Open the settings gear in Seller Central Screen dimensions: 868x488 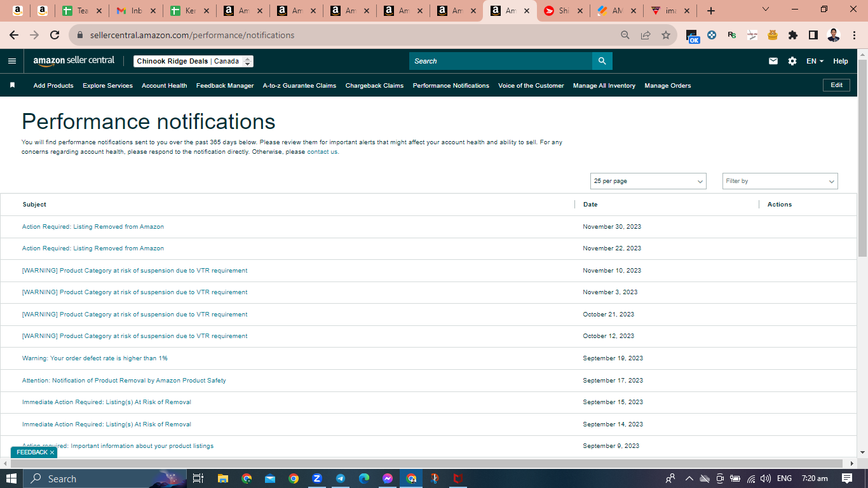click(792, 61)
